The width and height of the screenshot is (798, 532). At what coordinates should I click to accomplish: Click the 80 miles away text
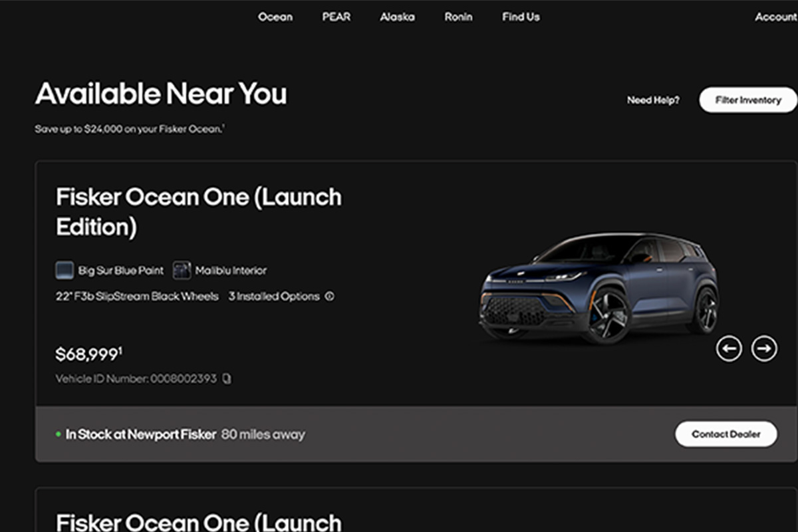pyautogui.click(x=263, y=434)
